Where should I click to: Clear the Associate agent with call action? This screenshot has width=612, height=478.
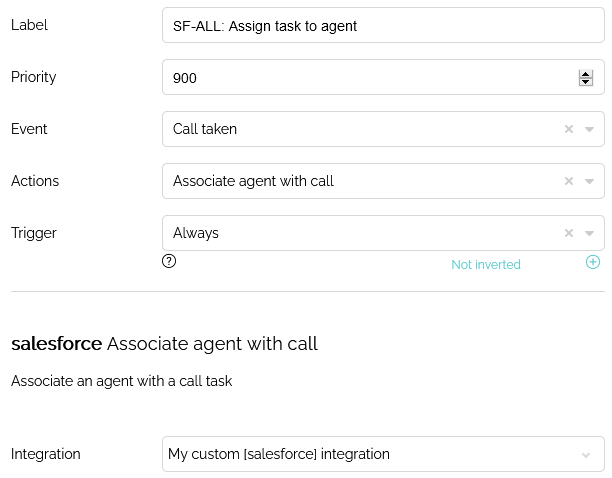pyautogui.click(x=569, y=181)
